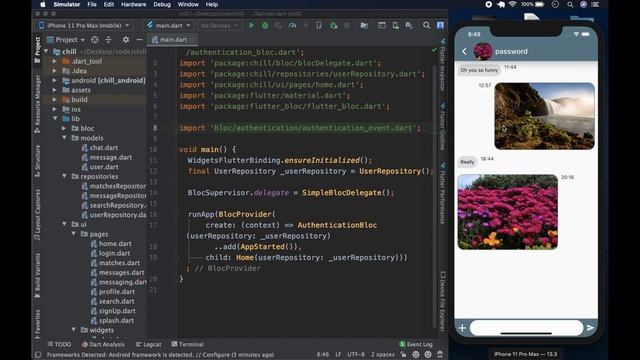The height and width of the screenshot is (360, 640).
Task: Click the 2 spaces indent setting
Action: (x=382, y=355)
